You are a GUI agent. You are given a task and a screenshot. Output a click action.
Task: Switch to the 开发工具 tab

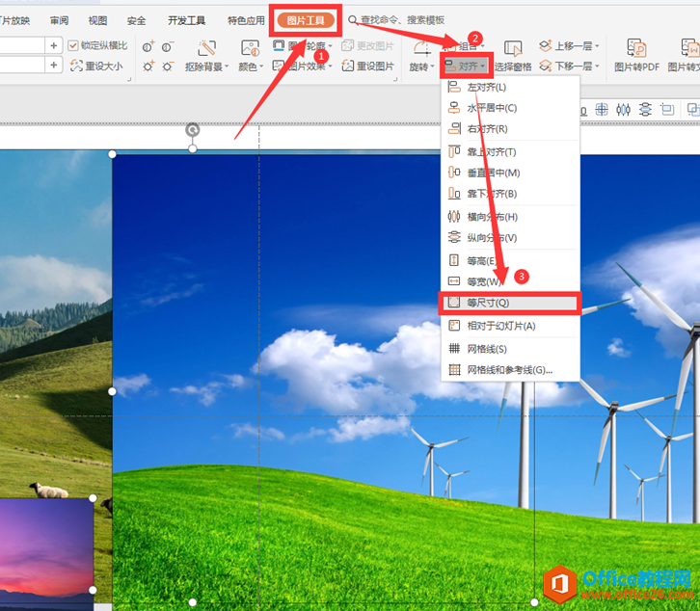[x=186, y=20]
